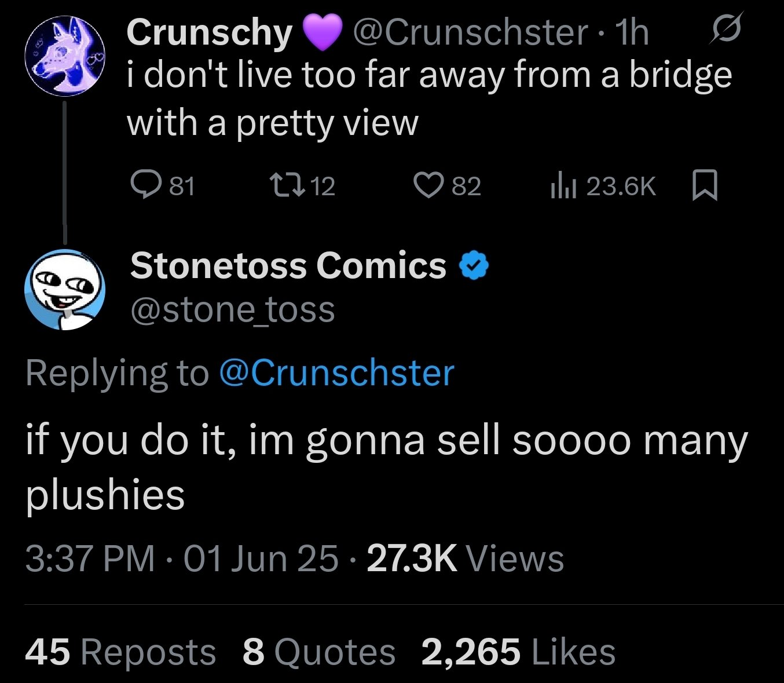Follow the @Crunschster link after Replying to
The width and height of the screenshot is (784, 683).
click(x=336, y=372)
